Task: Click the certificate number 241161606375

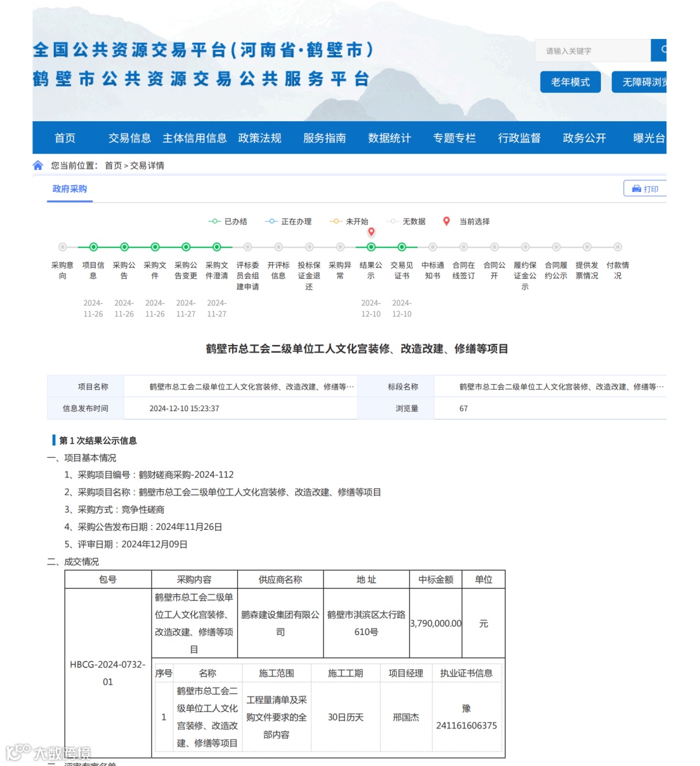Action: click(467, 725)
